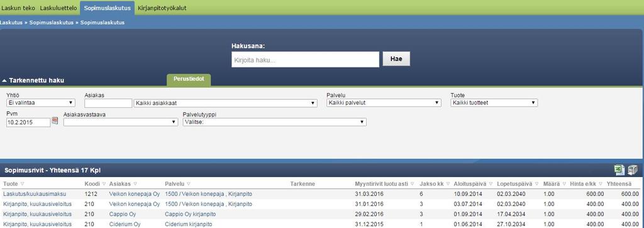Open the Yhtiö dropdown
This screenshot has width=644, height=228.
(x=40, y=103)
